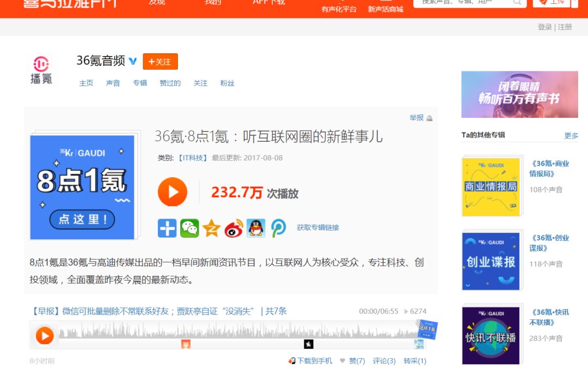Click the light-blue comment marker at waveform end
This screenshot has height=368, width=588.
pyautogui.click(x=419, y=344)
